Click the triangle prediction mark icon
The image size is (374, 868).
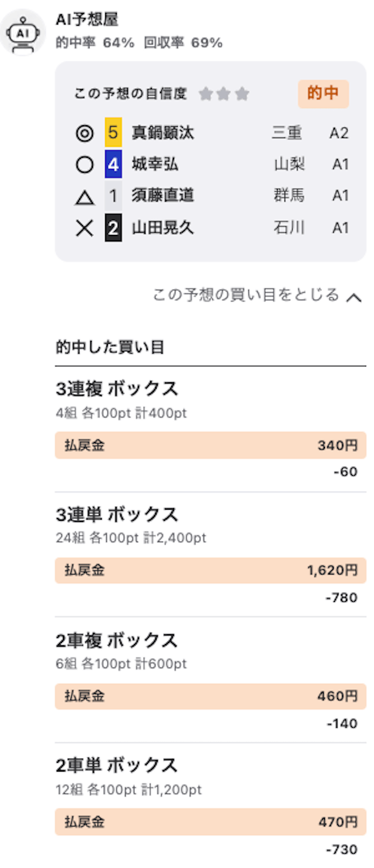coord(85,197)
